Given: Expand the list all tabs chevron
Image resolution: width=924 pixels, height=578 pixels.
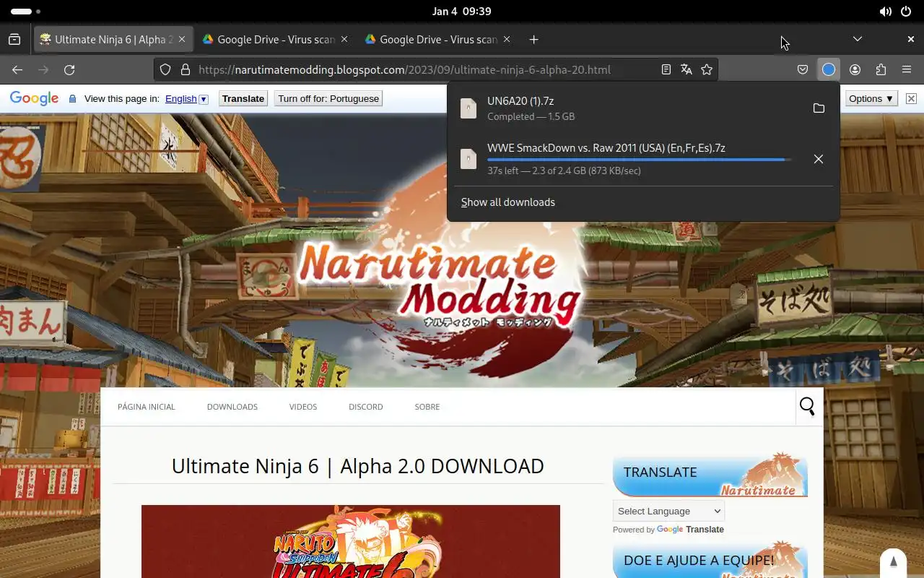Looking at the screenshot, I should click(857, 39).
